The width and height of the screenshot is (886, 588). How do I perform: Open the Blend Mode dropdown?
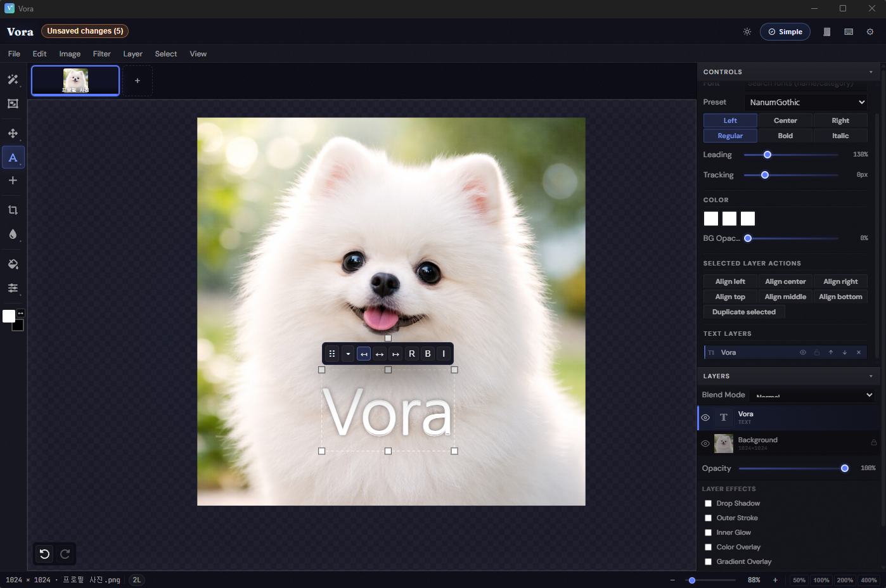click(812, 395)
